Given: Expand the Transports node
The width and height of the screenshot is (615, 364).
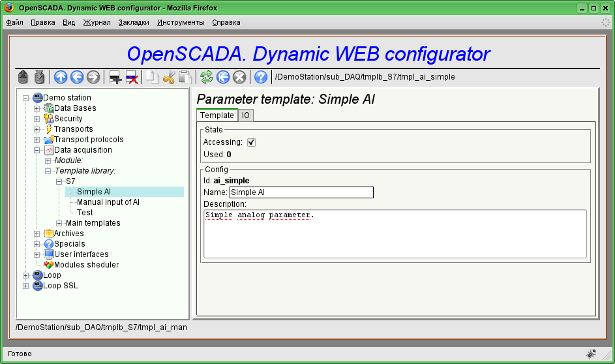Looking at the screenshot, I should 37,129.
